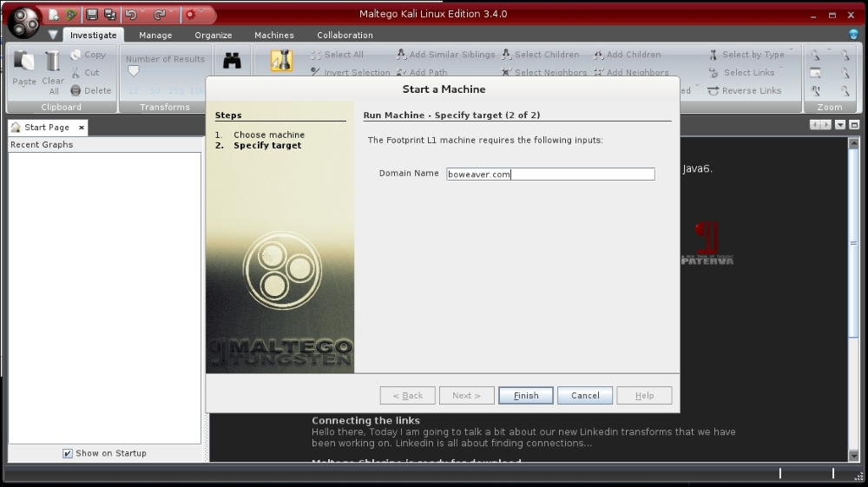Open the Machines ribbon tab
This screenshot has height=487, width=868.
(x=274, y=35)
